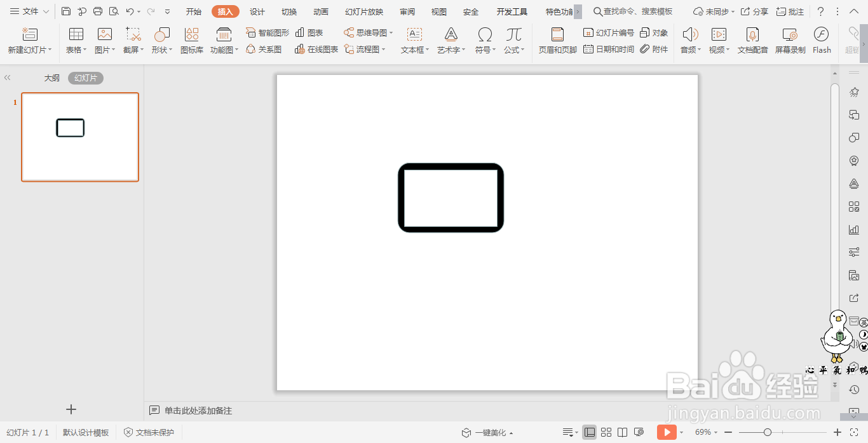The image size is (868, 443).
Task: Click the 分享 share button
Action: click(x=754, y=11)
